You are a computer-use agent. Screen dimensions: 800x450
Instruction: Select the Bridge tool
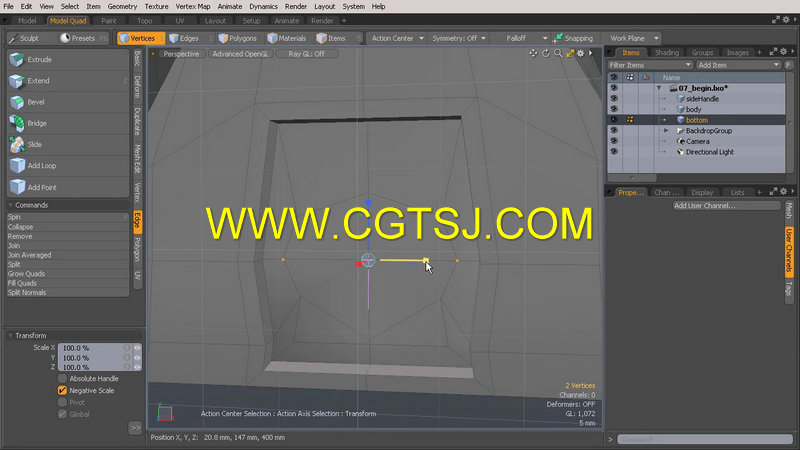[x=68, y=123]
